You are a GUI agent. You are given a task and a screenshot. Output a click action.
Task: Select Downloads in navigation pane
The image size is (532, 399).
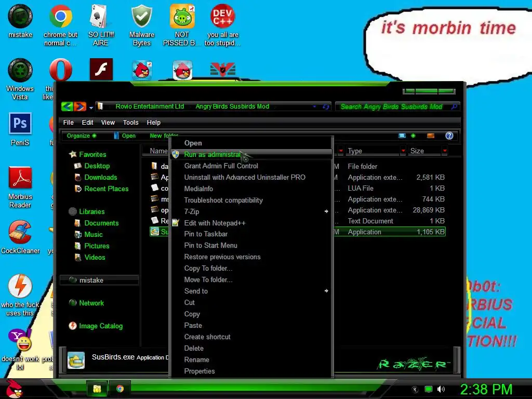pos(100,178)
